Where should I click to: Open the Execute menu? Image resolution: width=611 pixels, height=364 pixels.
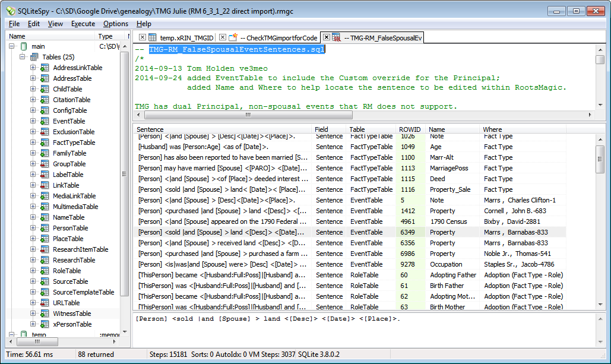pos(83,24)
